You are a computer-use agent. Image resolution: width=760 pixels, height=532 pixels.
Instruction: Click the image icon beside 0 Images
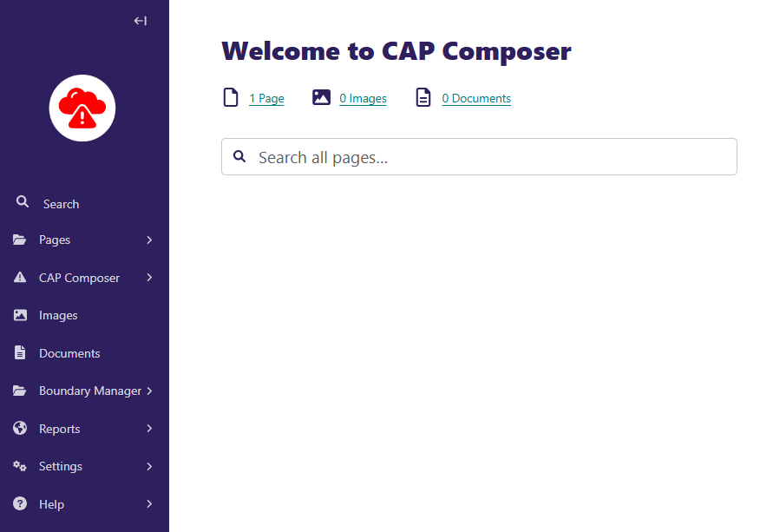coord(321,97)
